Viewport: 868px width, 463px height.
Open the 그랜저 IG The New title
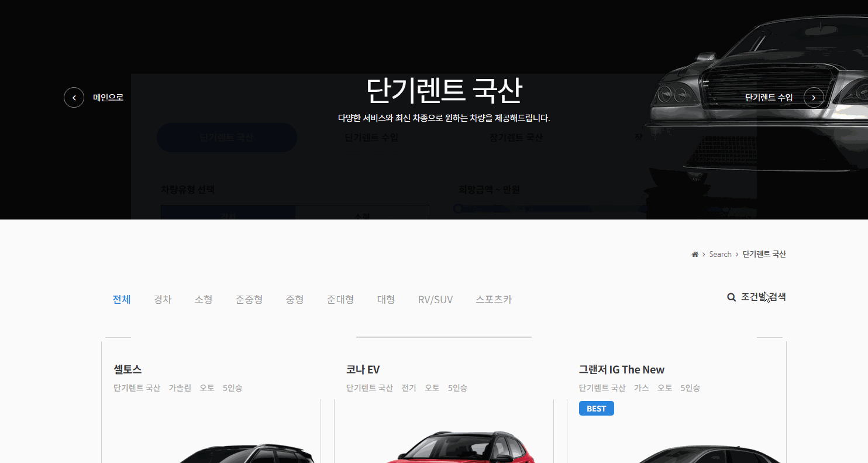(622, 370)
